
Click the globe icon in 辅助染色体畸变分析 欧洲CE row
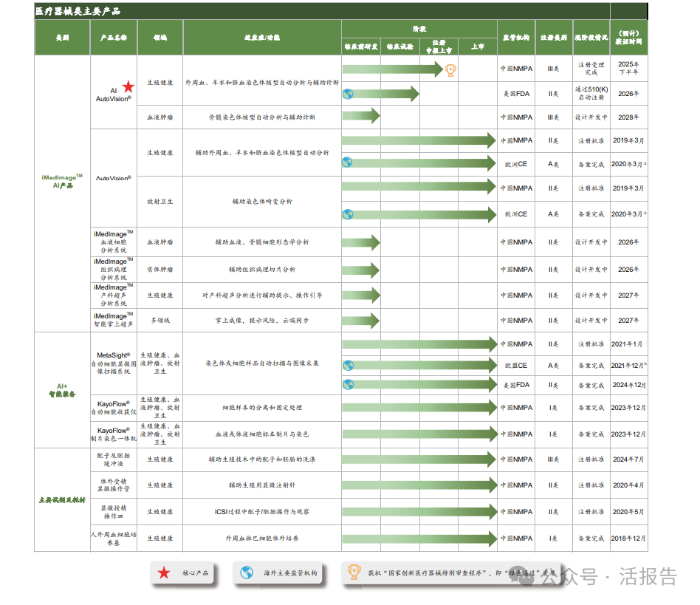point(348,214)
